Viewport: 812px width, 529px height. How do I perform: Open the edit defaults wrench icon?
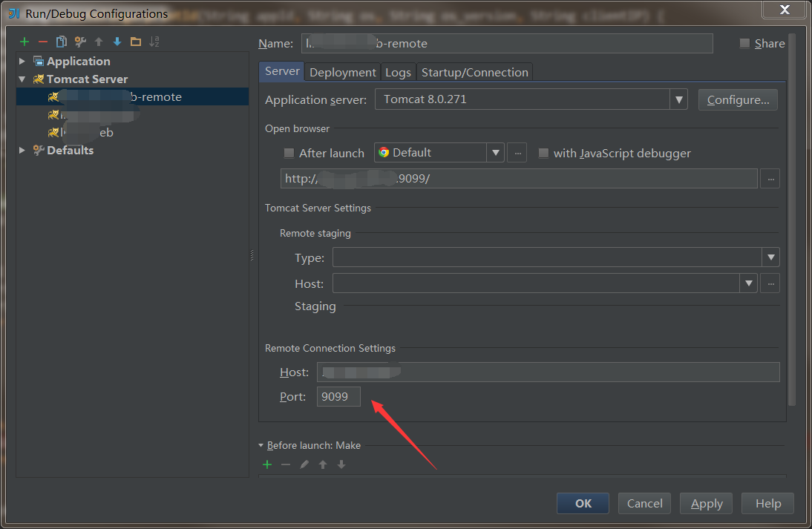coord(80,42)
